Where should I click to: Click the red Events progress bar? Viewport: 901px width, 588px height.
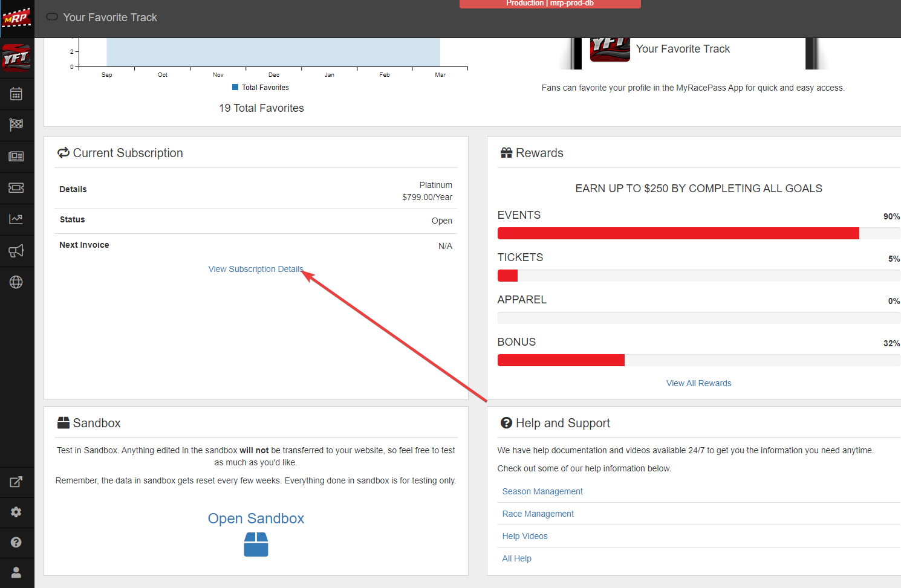pos(678,233)
